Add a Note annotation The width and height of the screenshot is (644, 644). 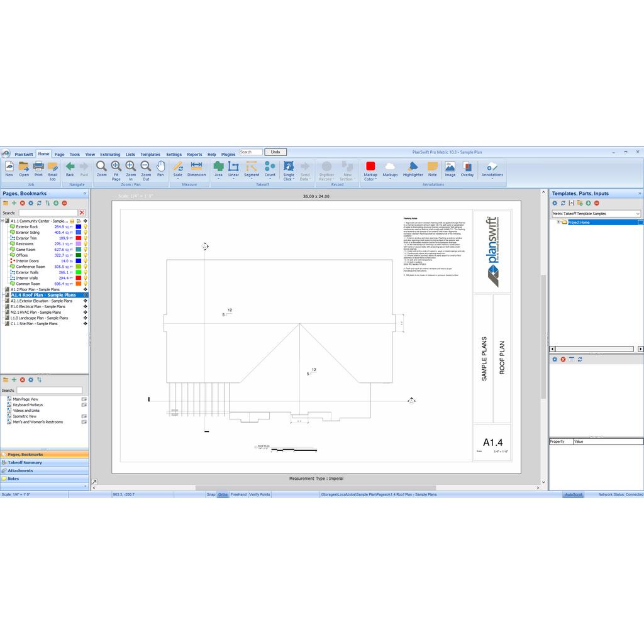(x=433, y=169)
